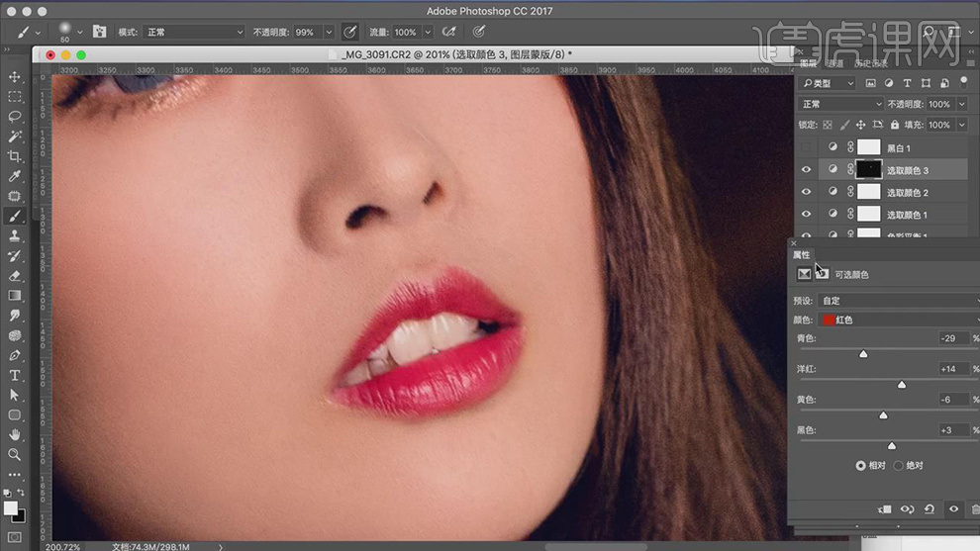This screenshot has width=980, height=551.
Task: Select the Eraser tool
Action: (15, 275)
